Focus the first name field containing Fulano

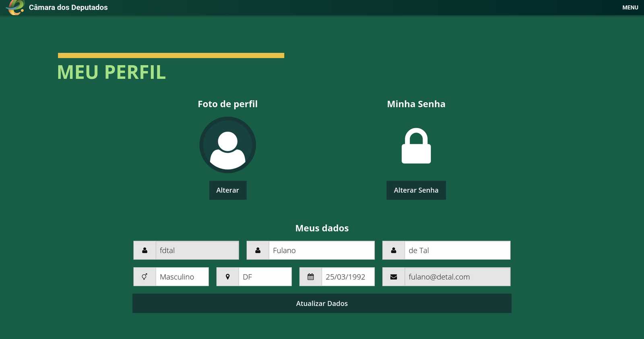tap(321, 250)
